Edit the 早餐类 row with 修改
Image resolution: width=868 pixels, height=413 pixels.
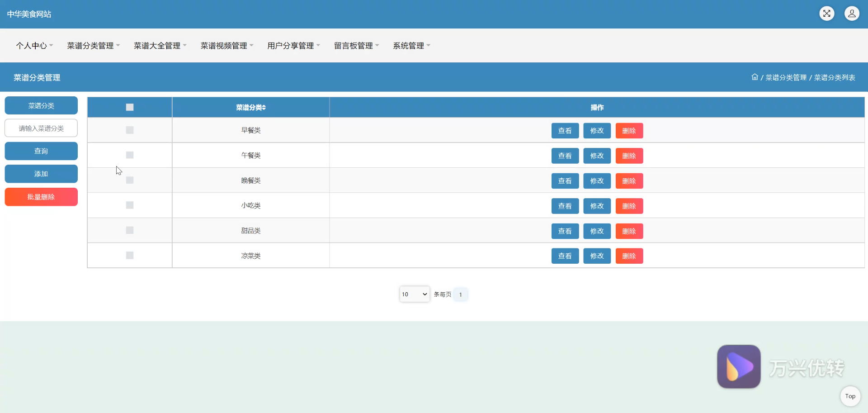(597, 131)
